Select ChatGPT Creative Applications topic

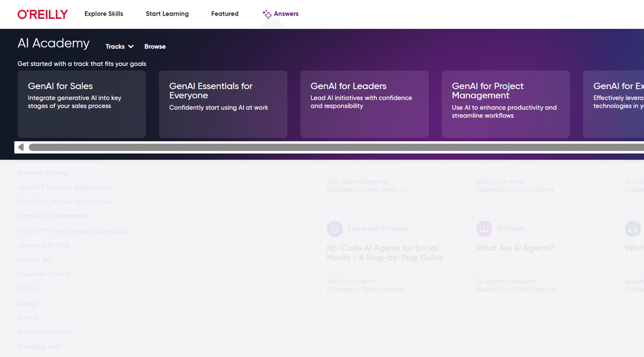coord(64,202)
